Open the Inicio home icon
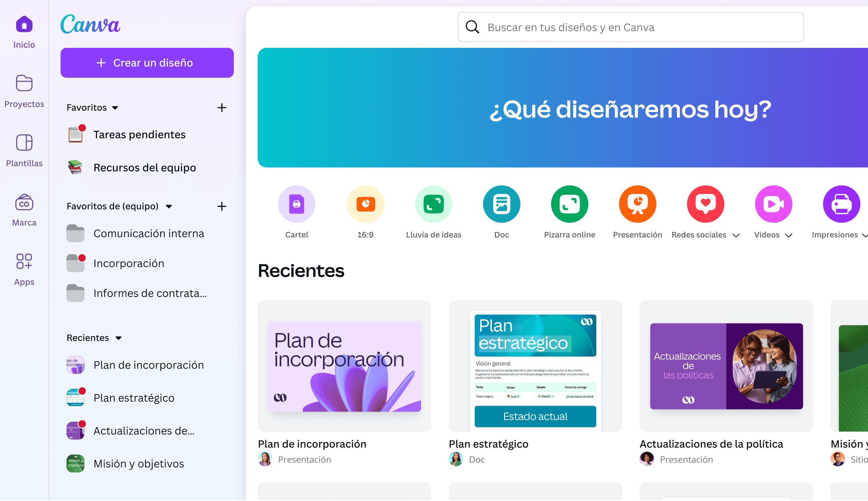 24,24
